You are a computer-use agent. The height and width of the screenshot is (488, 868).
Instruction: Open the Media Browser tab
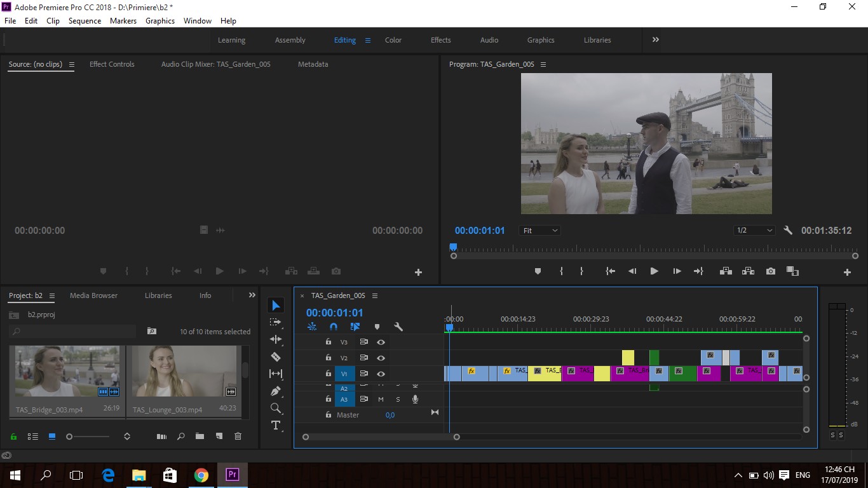click(93, 295)
